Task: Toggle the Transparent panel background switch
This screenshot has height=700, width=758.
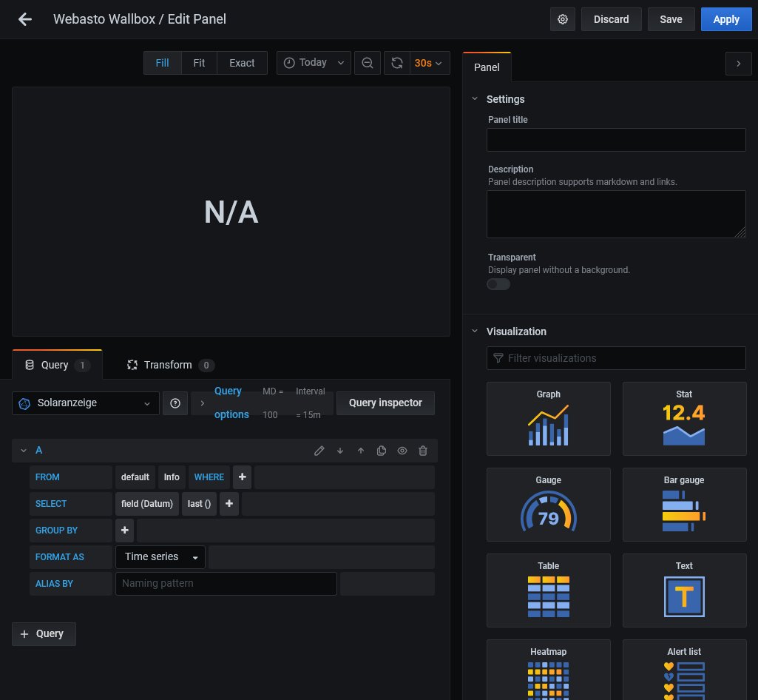Action: pos(498,284)
